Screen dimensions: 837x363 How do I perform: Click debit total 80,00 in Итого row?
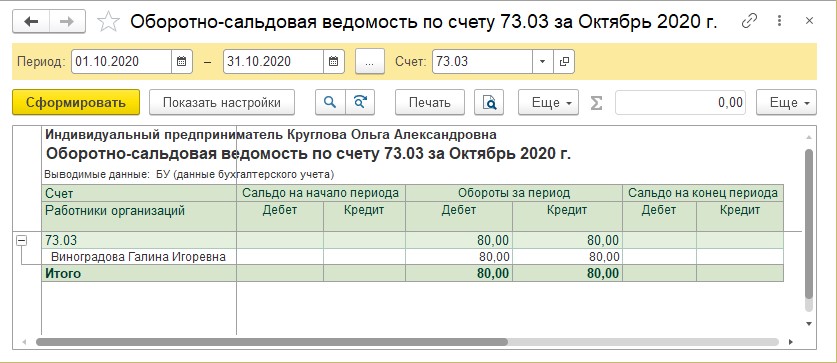coord(459,274)
